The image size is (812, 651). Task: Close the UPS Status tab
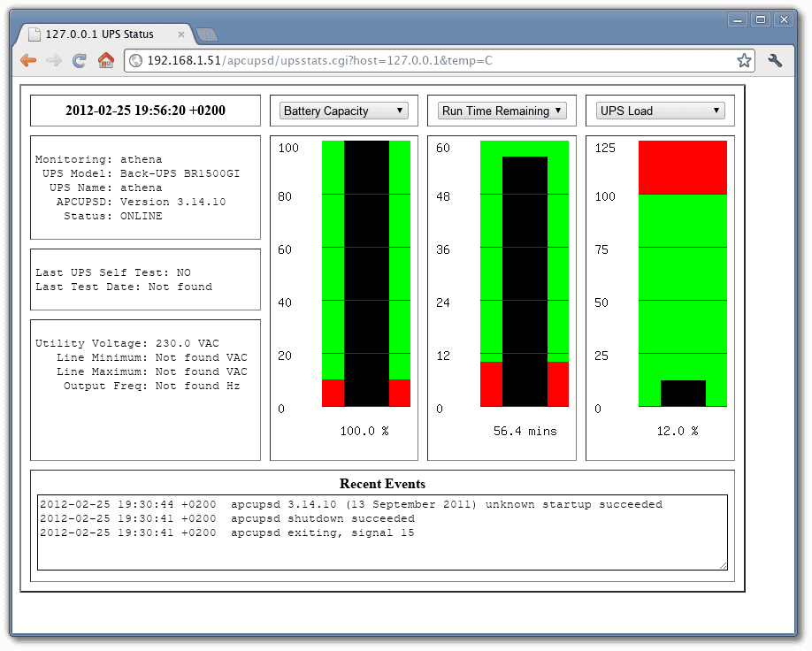180,34
